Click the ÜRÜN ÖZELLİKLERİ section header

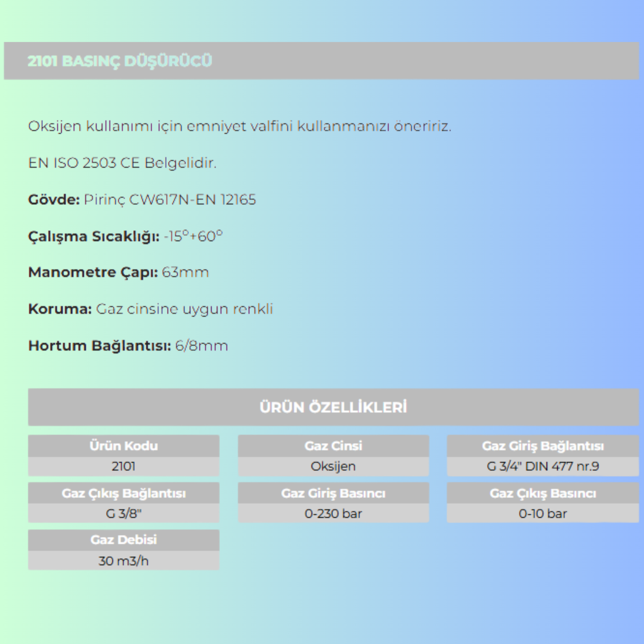333,407
